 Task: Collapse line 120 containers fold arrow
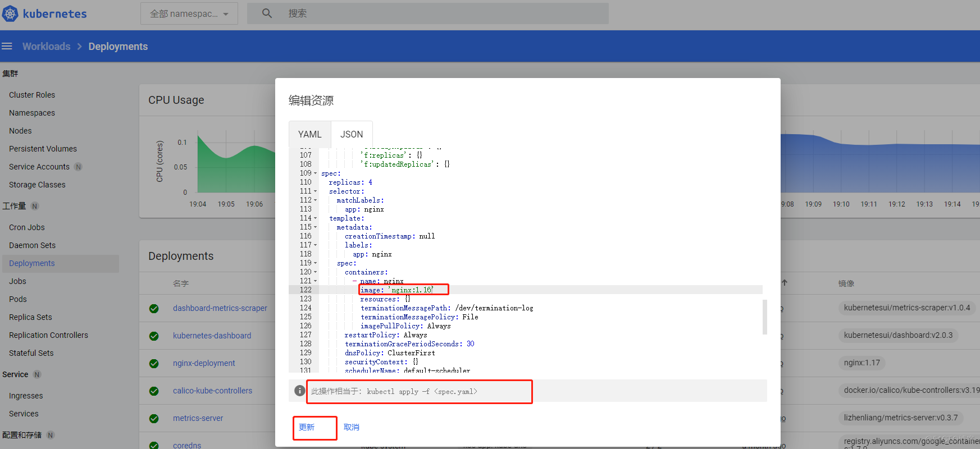tap(315, 272)
